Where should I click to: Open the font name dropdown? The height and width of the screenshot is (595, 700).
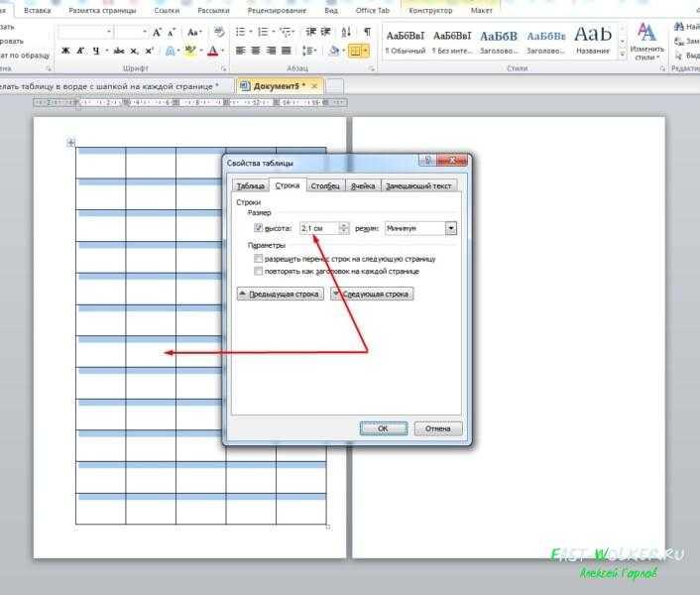[109, 32]
